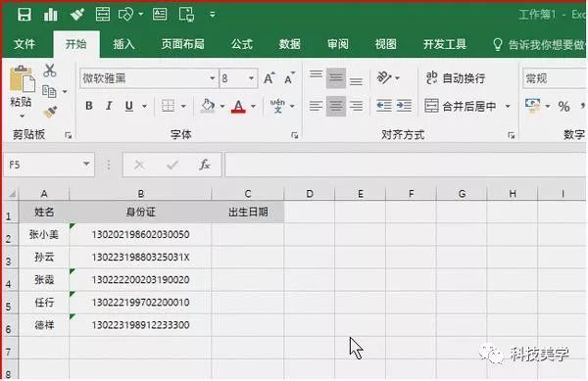Apply fill color with paint bucket
Viewport: 588px width, 381px height.
coord(208,106)
